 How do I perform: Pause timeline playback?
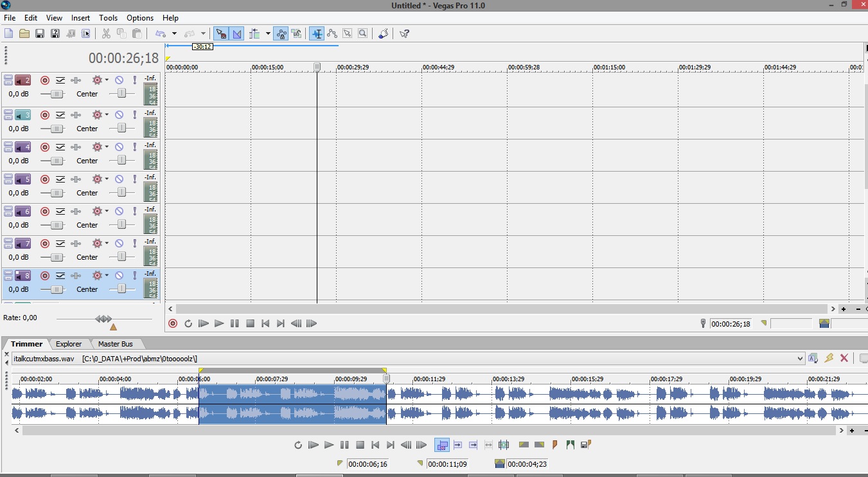click(235, 323)
